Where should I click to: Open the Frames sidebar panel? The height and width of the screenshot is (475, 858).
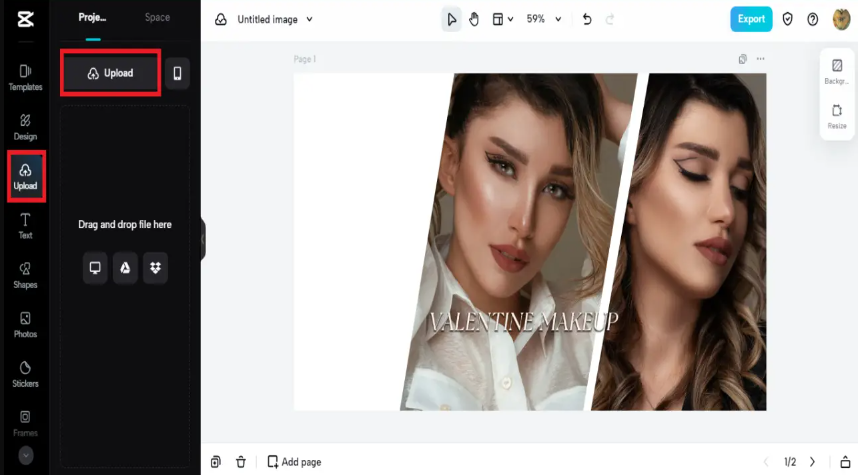25,424
